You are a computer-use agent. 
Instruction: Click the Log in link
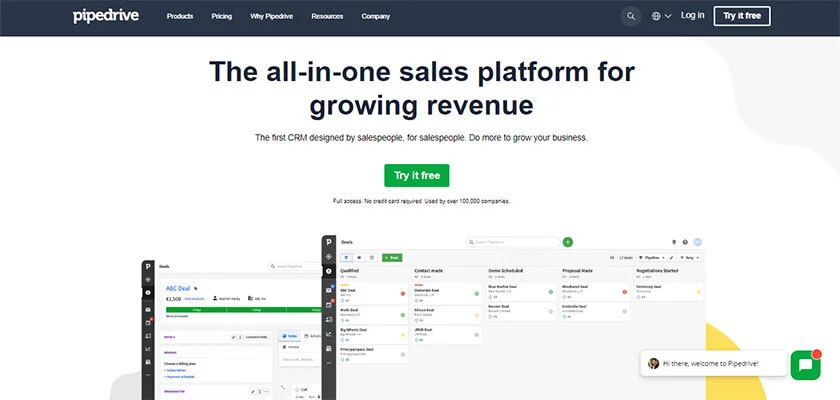pyautogui.click(x=693, y=16)
